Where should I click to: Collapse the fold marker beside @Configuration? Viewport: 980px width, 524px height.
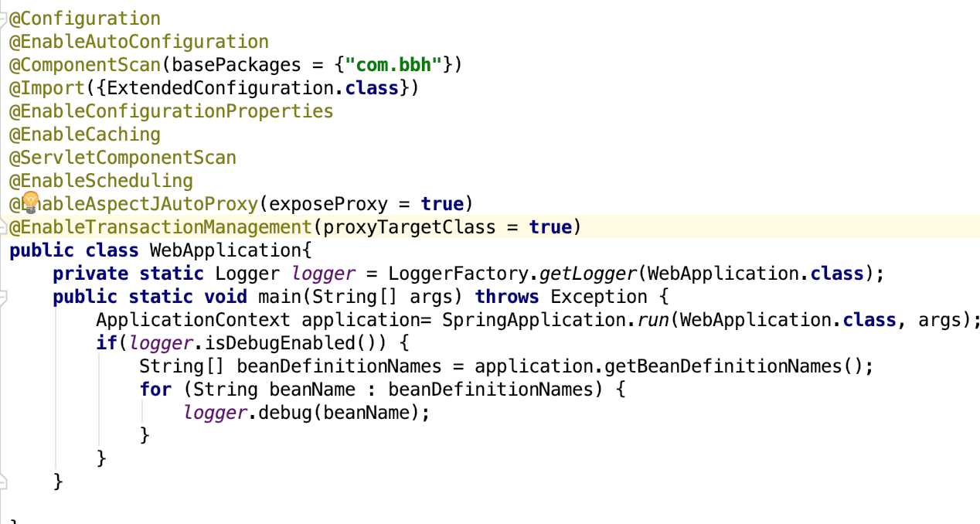pyautogui.click(x=4, y=19)
